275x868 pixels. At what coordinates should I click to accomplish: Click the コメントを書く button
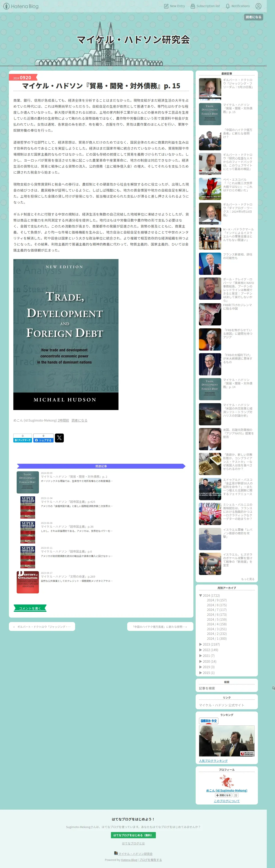click(30, 608)
